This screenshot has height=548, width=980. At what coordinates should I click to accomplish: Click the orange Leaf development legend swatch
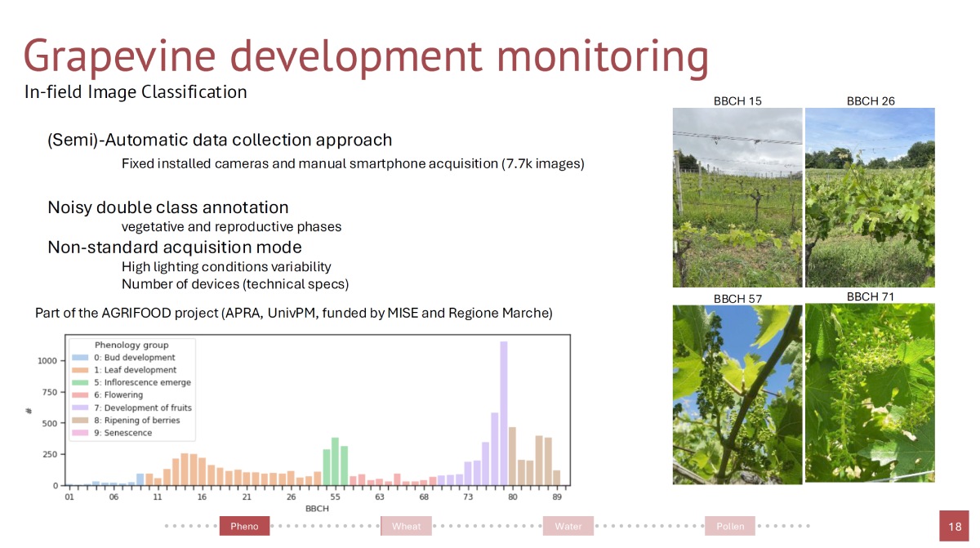pyautogui.click(x=81, y=370)
